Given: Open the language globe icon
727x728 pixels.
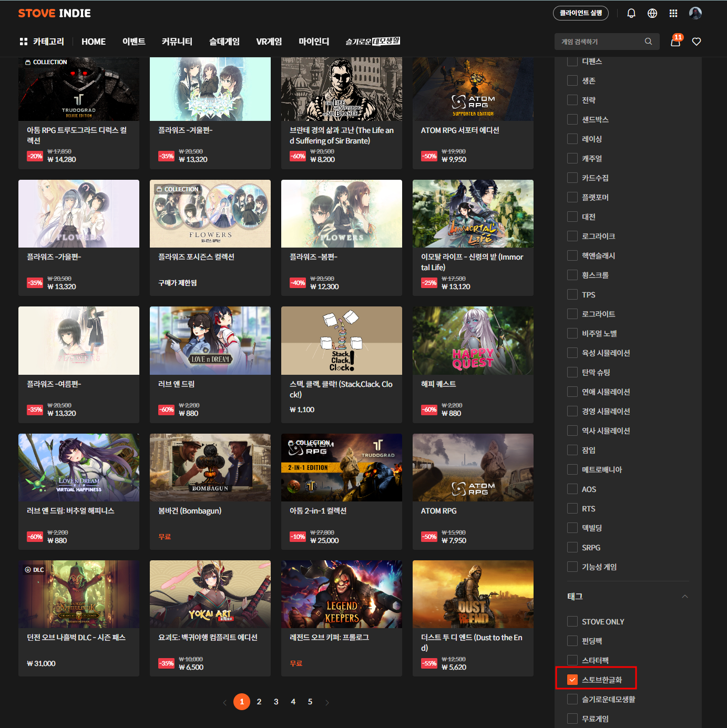Looking at the screenshot, I should click(652, 13).
